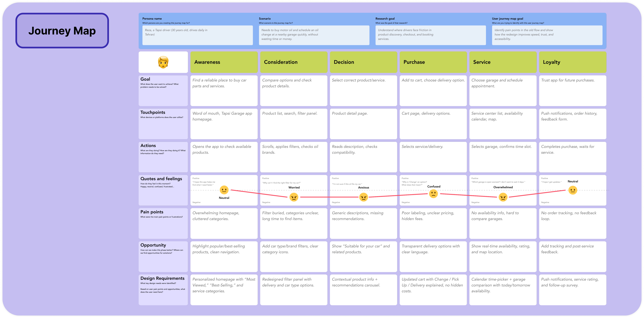
Task: Click the Persona name field about Reza
Action: click(x=198, y=35)
